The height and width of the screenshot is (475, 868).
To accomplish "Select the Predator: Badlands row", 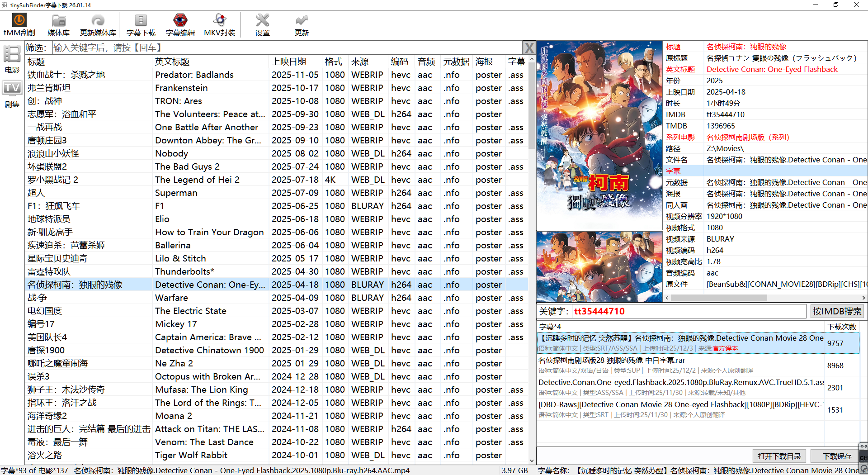I will click(x=277, y=75).
